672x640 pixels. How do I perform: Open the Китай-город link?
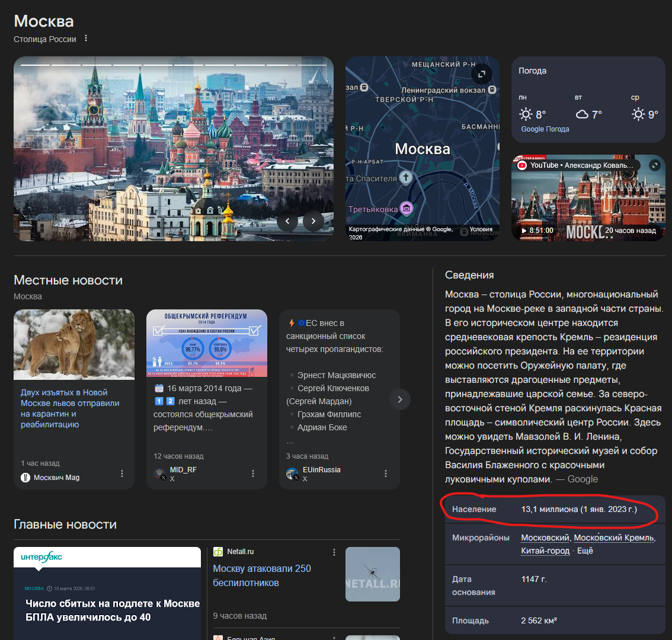click(545, 551)
